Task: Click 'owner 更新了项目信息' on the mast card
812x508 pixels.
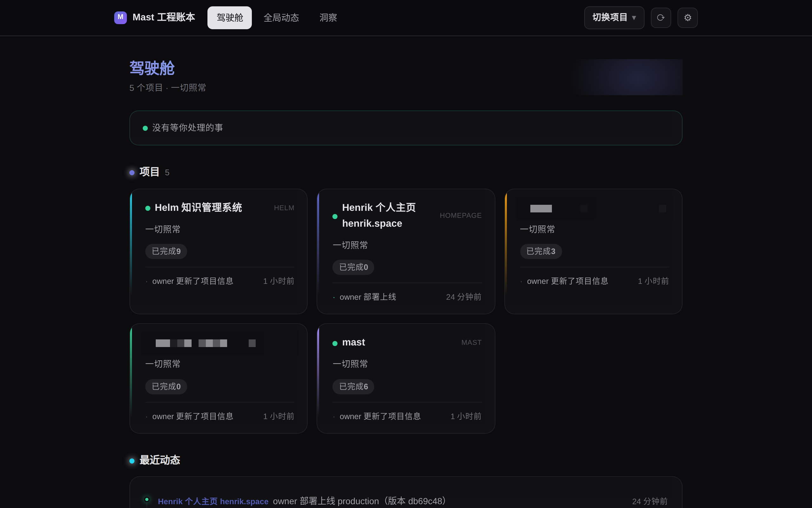Action: (380, 417)
